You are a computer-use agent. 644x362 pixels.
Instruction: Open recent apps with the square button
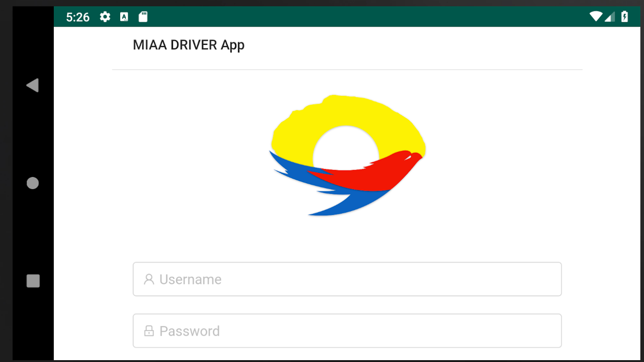coord(33,281)
